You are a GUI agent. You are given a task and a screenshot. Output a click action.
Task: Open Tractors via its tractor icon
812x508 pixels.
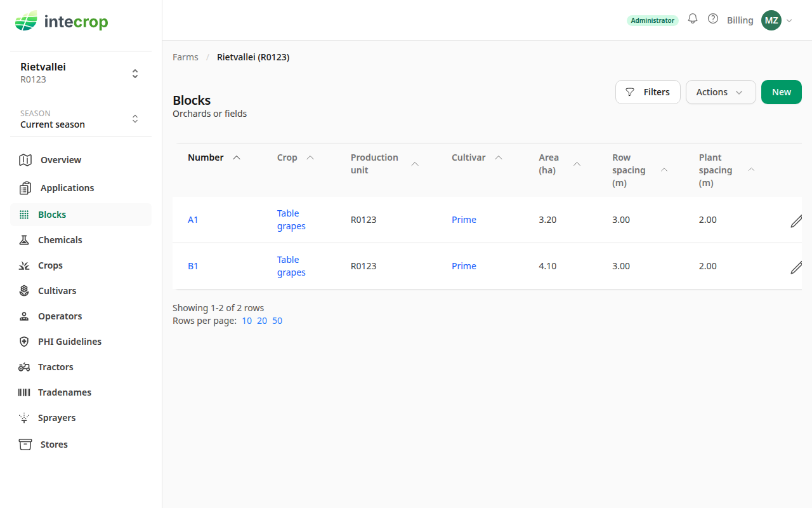click(24, 367)
